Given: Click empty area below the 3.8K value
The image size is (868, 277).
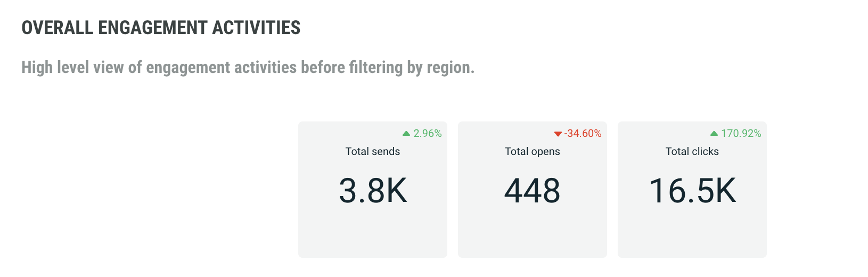Looking at the screenshot, I should (x=373, y=234).
